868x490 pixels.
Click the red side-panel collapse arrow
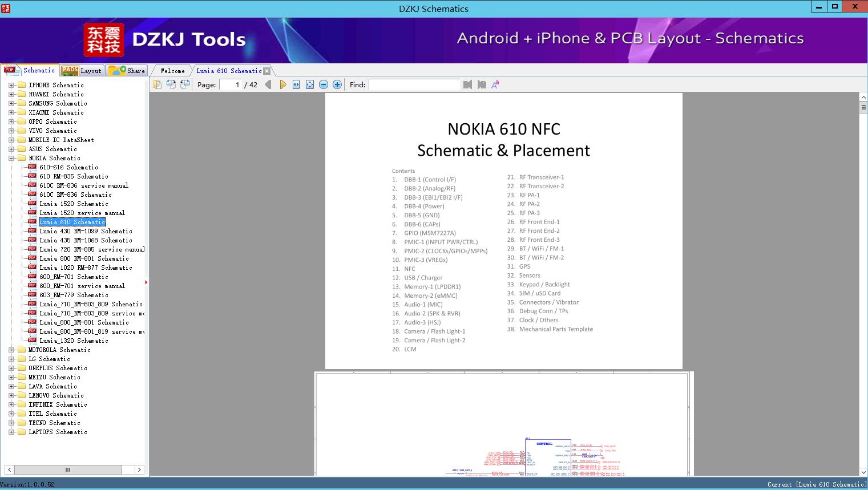click(x=146, y=282)
